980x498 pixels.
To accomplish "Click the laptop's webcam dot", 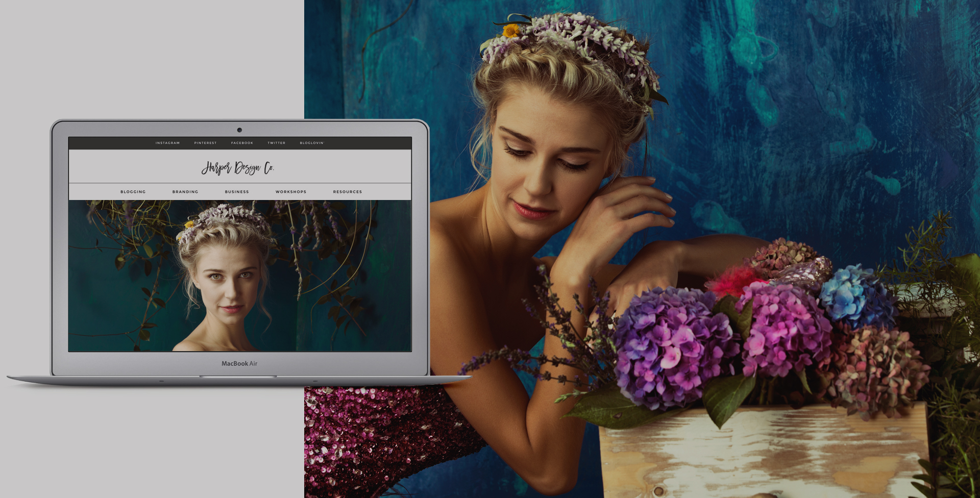I will (239, 130).
